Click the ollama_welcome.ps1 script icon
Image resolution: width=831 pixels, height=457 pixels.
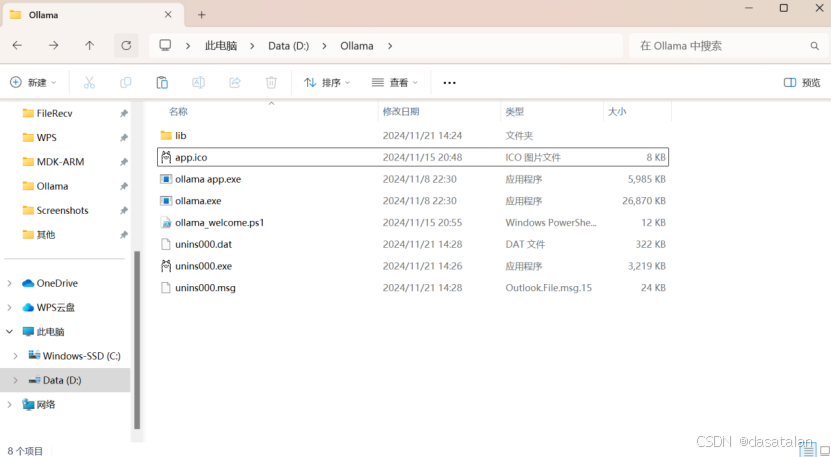(166, 222)
